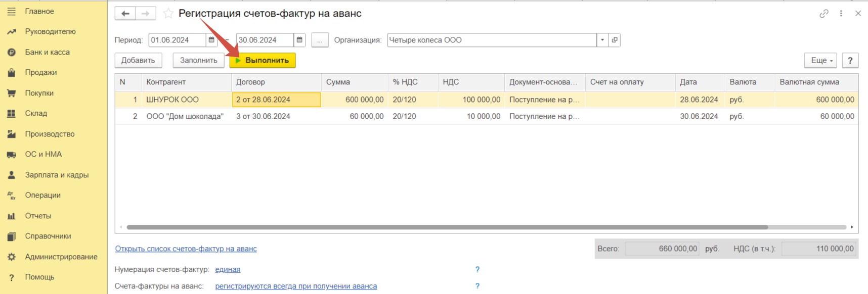Click the Валюта column header
Viewport: 868px width, 294px height.
[x=750, y=82]
